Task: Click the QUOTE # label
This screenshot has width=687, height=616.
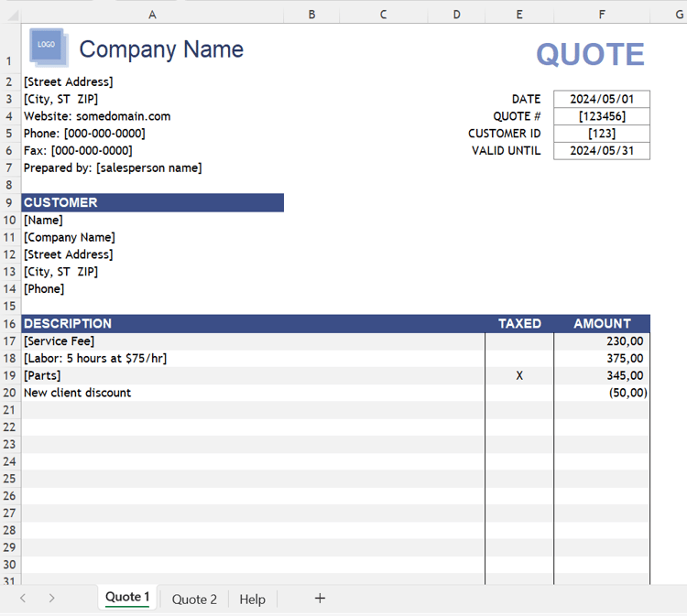Action: [x=517, y=116]
